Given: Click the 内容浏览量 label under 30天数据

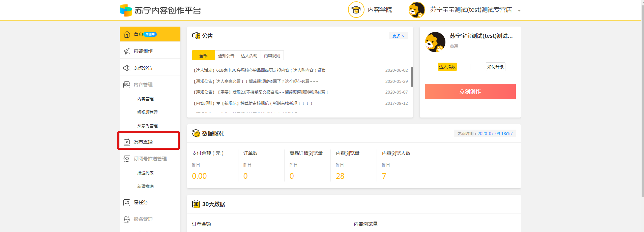Looking at the screenshot, I should 365,224.
